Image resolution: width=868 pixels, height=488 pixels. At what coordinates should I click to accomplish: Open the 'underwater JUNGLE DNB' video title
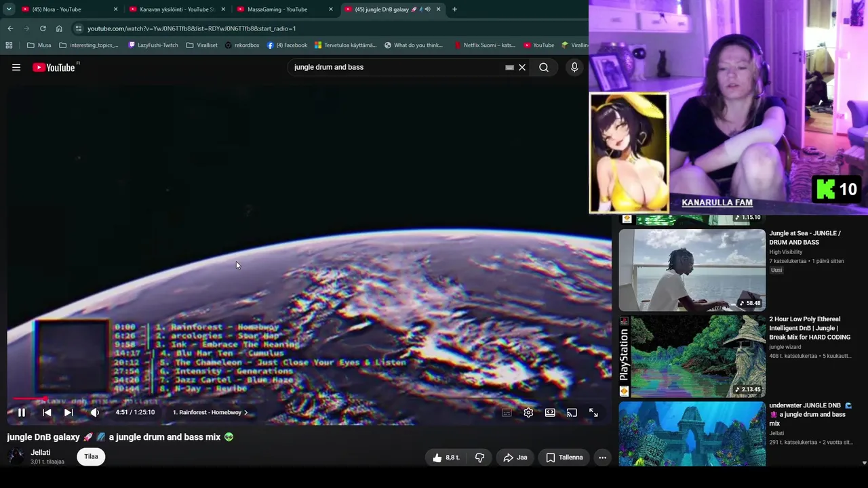(x=810, y=414)
